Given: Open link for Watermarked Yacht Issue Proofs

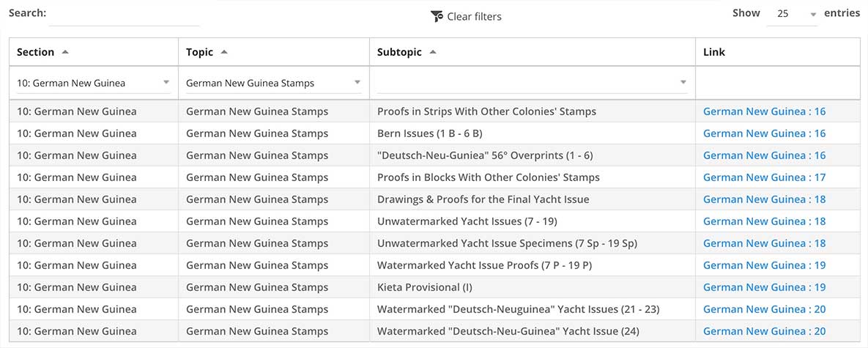Looking at the screenshot, I should coord(764,265).
